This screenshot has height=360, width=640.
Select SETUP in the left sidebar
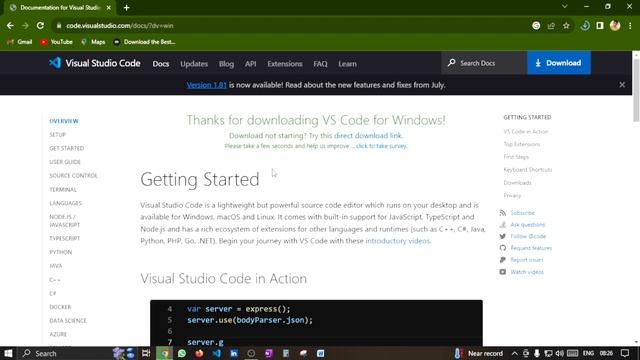click(58, 135)
